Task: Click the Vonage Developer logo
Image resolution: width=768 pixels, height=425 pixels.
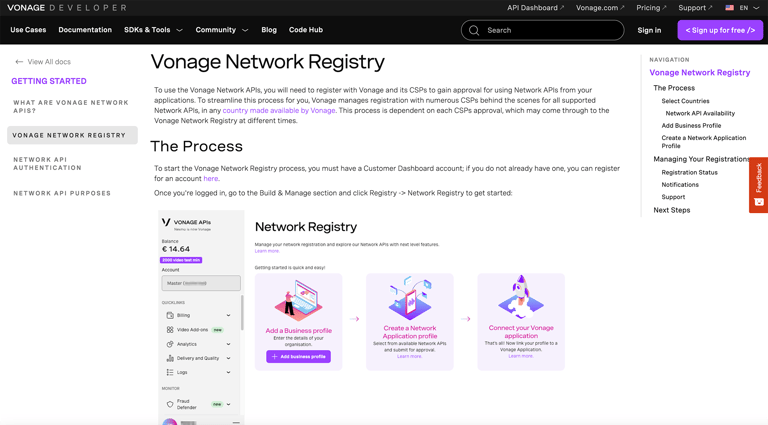Action: tap(67, 8)
